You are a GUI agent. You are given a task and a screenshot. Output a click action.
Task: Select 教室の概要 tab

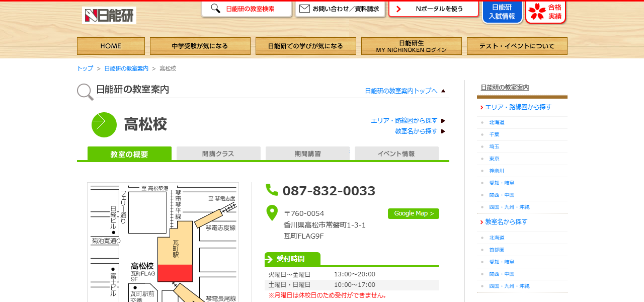(x=129, y=154)
